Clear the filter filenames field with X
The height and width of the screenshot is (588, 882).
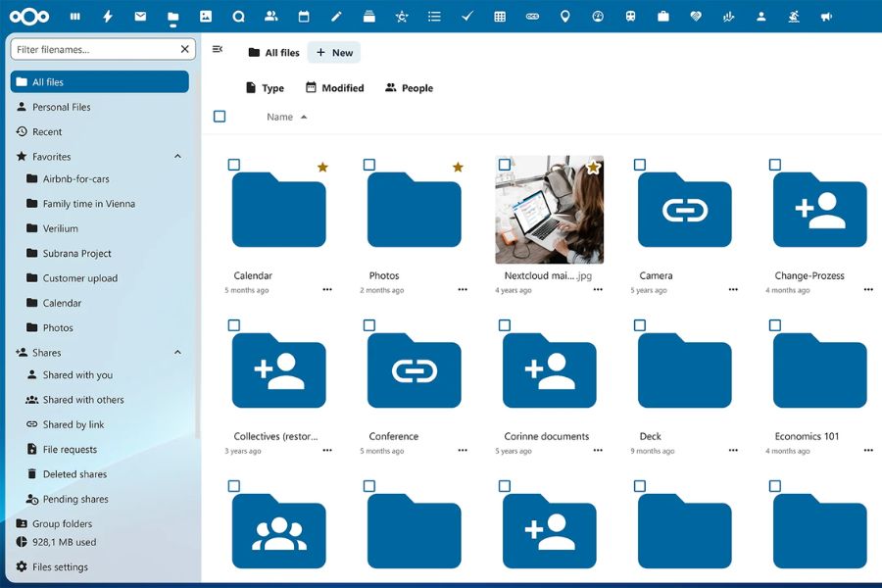coord(184,49)
